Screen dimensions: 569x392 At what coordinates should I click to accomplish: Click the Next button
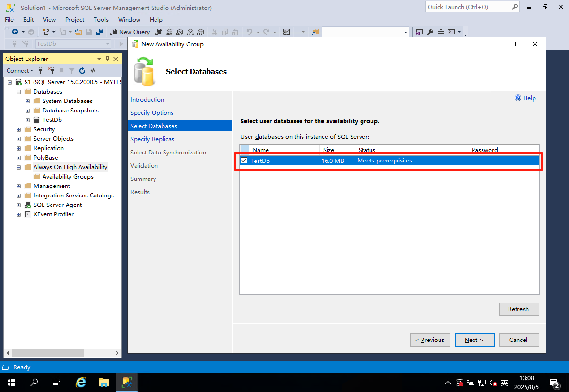pyautogui.click(x=474, y=340)
